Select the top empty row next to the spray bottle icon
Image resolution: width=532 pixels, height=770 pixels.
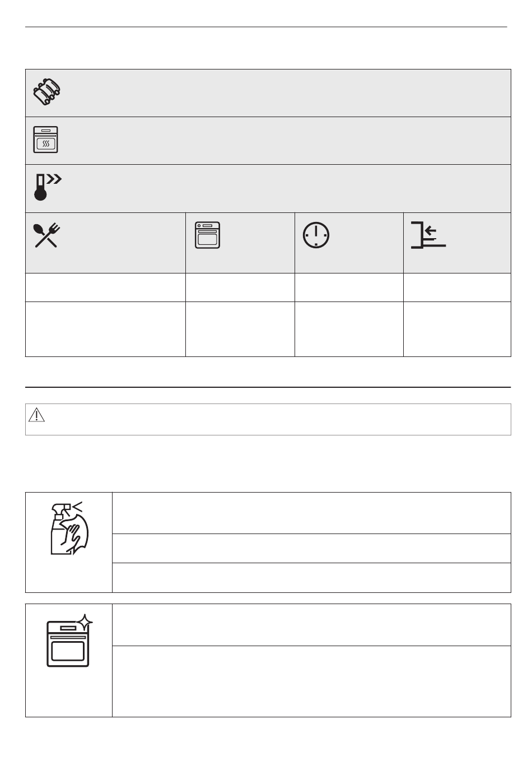[x=311, y=513]
